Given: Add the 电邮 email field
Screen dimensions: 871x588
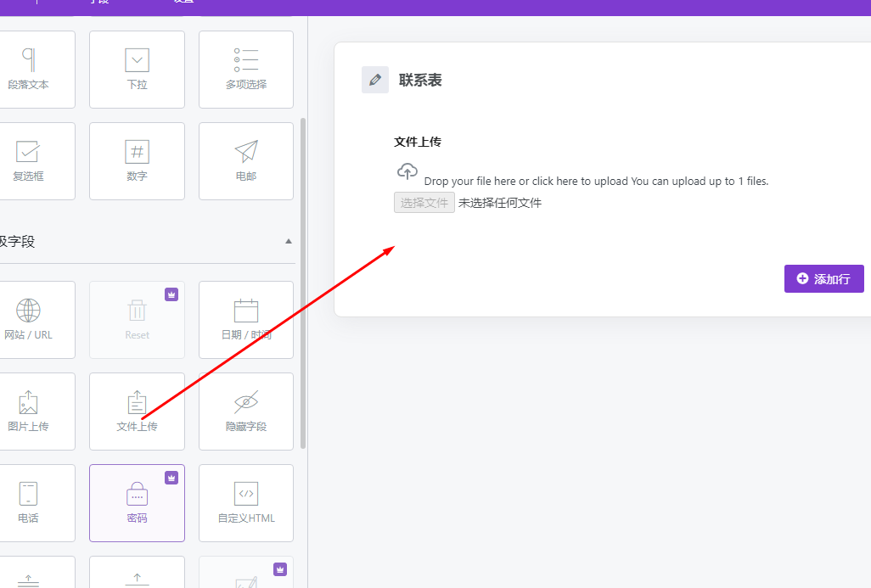Looking at the screenshot, I should click(x=246, y=161).
